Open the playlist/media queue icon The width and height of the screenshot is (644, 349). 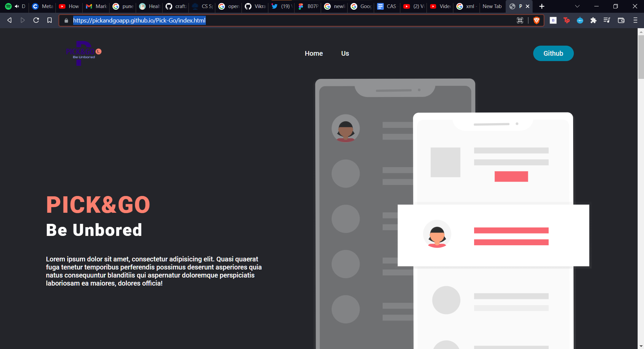coord(606,20)
